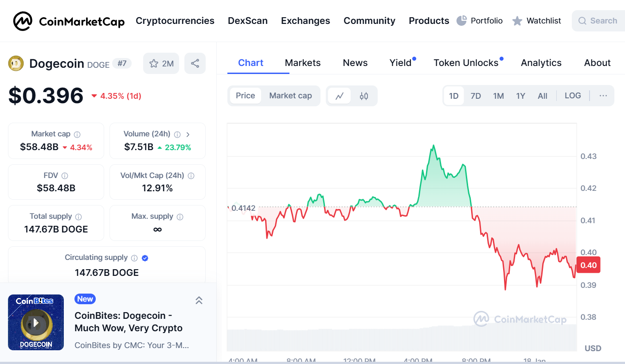Screen dimensions: 625x364
Task: Click the New badge on CoinBites banner
Action: tap(85, 299)
